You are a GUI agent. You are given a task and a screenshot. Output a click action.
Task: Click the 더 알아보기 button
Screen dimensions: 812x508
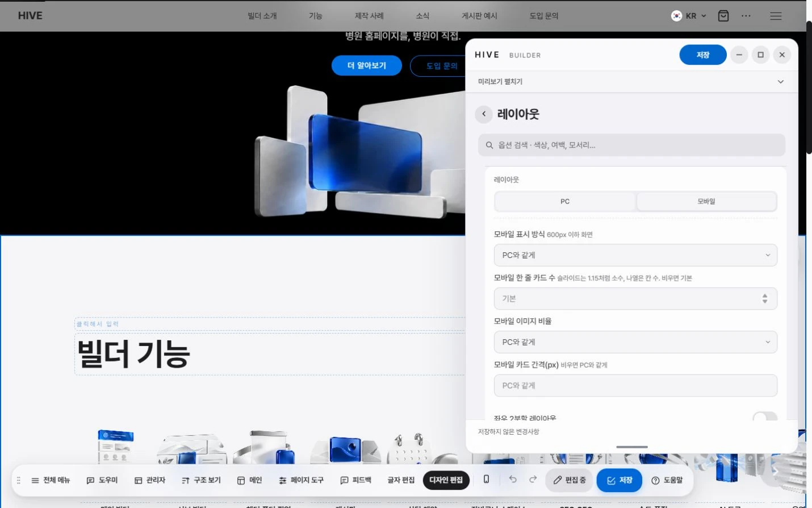(367, 65)
